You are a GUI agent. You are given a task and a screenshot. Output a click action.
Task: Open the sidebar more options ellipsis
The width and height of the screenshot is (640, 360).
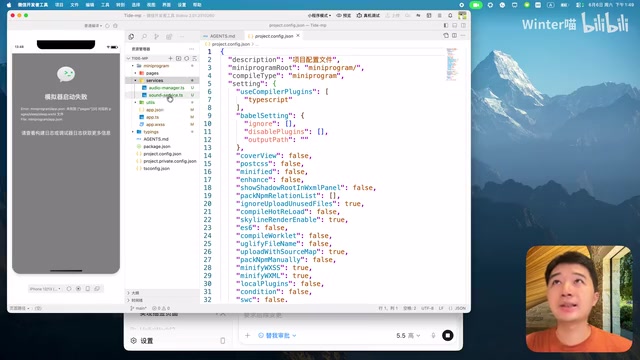pyautogui.click(x=182, y=37)
